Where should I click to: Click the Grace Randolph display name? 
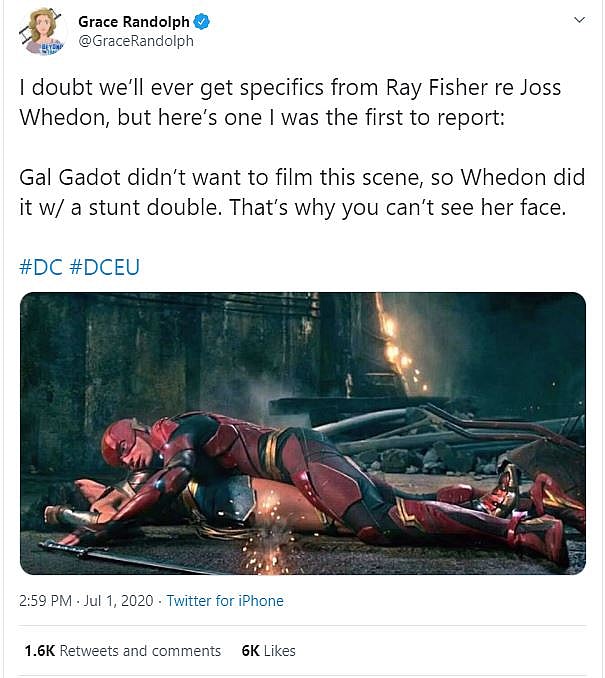point(134,21)
